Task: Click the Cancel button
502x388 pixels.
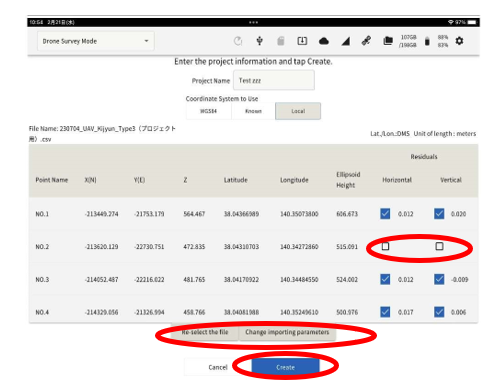Action: point(218,367)
